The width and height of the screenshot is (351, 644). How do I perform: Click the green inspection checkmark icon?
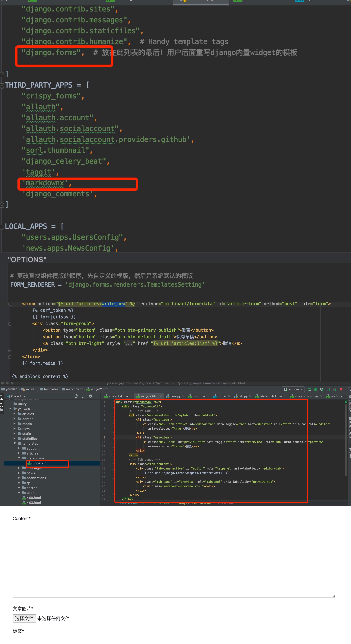point(346,401)
